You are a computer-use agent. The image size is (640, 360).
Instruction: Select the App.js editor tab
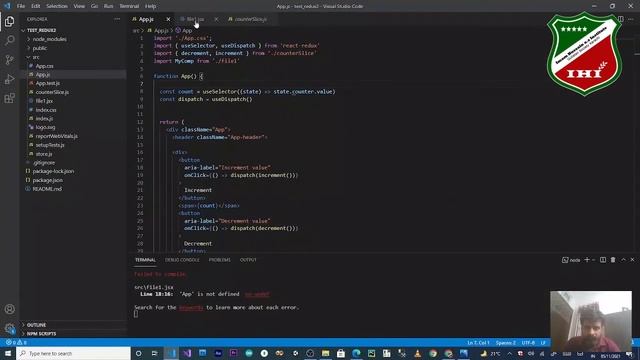(146, 19)
